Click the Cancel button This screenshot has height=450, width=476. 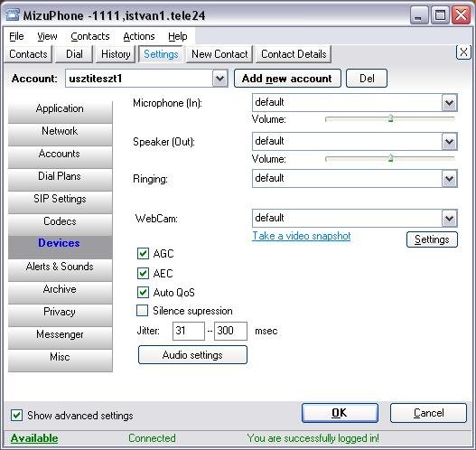coord(428,413)
